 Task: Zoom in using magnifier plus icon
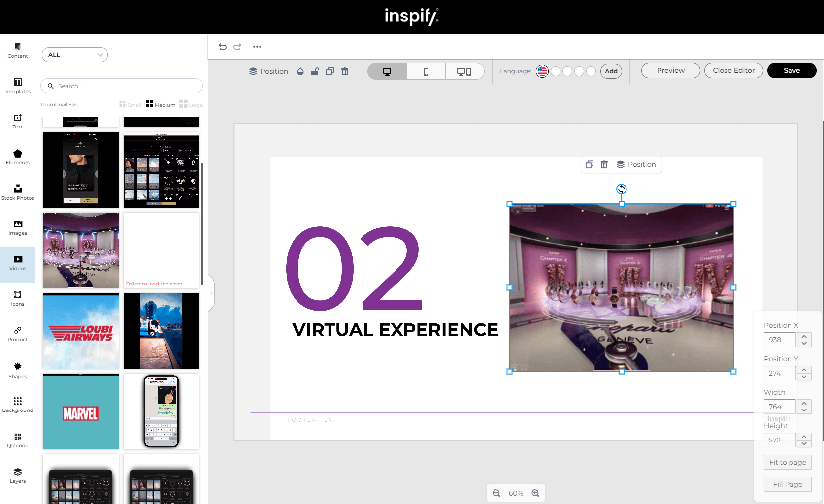[x=535, y=493]
